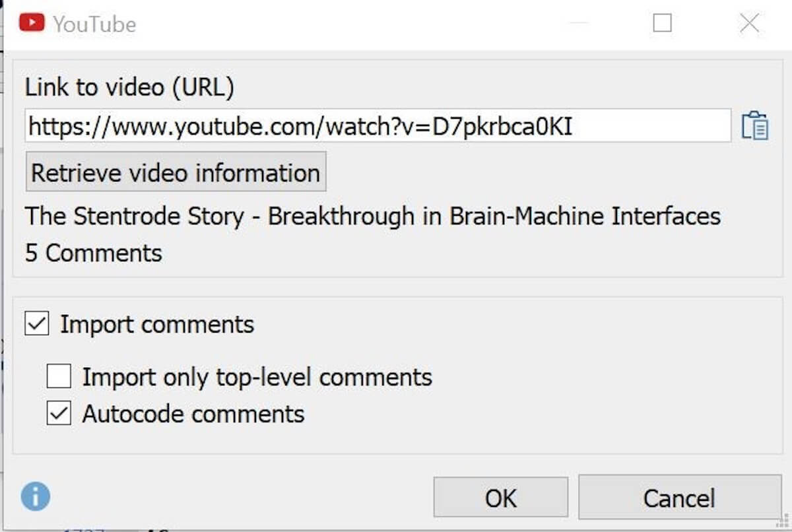Image resolution: width=792 pixels, height=532 pixels.
Task: Click the red YouTube logo in title bar
Action: tap(32, 24)
